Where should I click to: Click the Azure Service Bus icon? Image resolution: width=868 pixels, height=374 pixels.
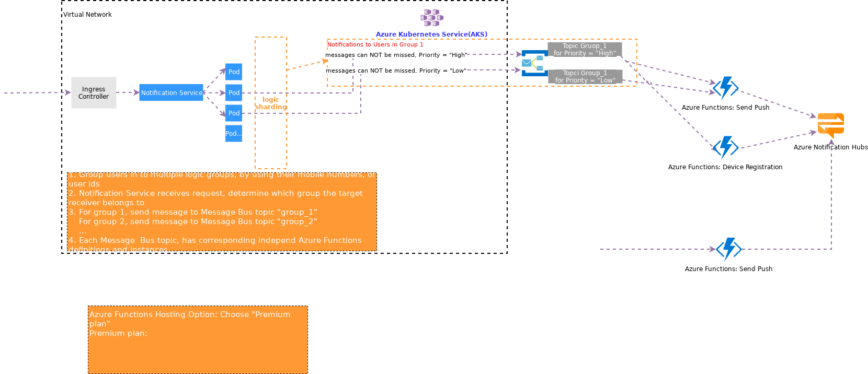534,63
